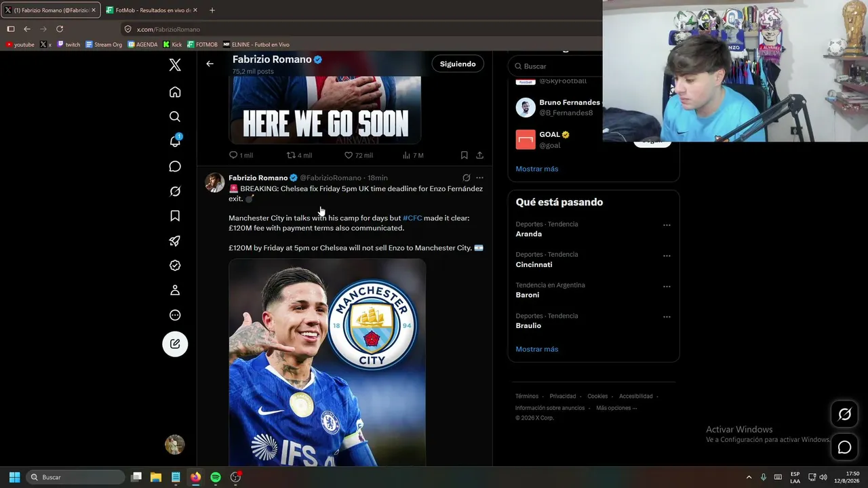Go to the X Home feed icon
The height and width of the screenshot is (488, 868).
click(x=175, y=92)
